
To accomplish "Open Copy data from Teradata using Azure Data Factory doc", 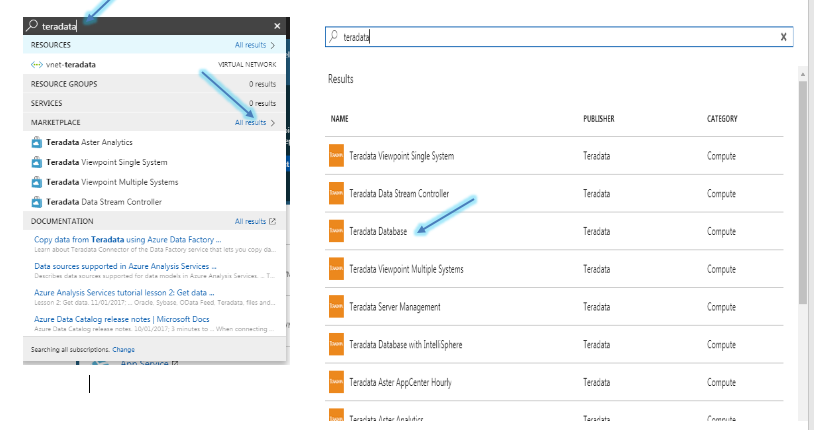I will (128, 239).
